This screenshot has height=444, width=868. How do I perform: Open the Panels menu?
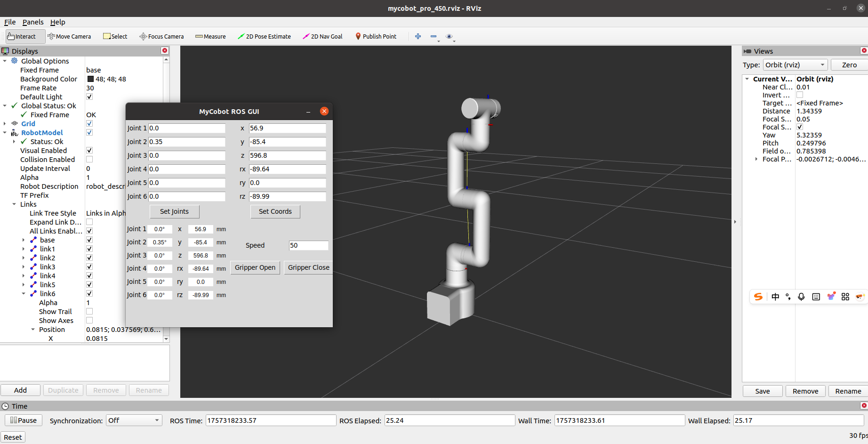tap(32, 22)
